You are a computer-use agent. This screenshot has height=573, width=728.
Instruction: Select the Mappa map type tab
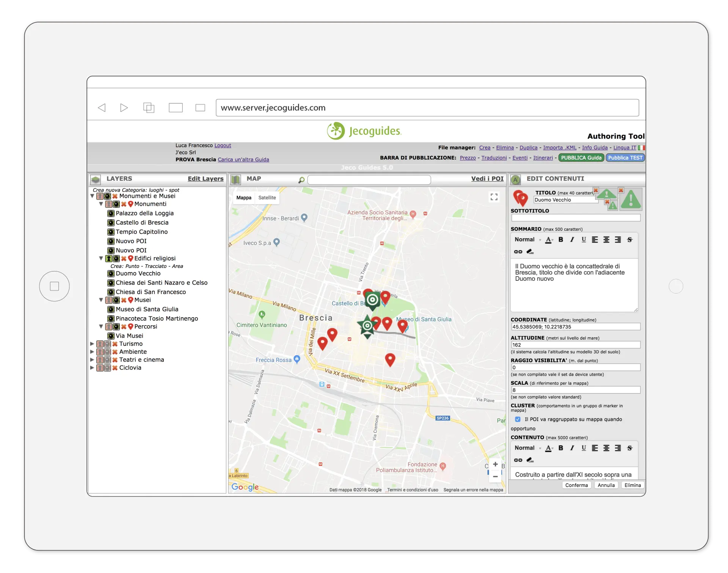(x=243, y=198)
